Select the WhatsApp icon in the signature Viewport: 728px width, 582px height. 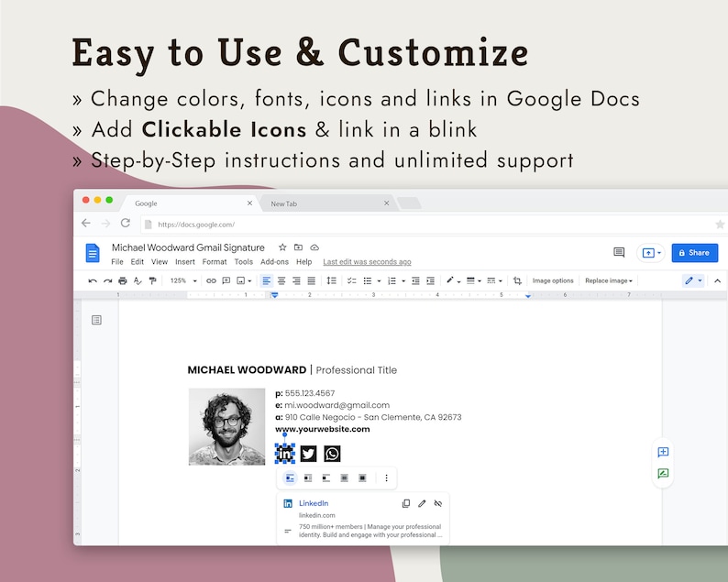point(332,454)
